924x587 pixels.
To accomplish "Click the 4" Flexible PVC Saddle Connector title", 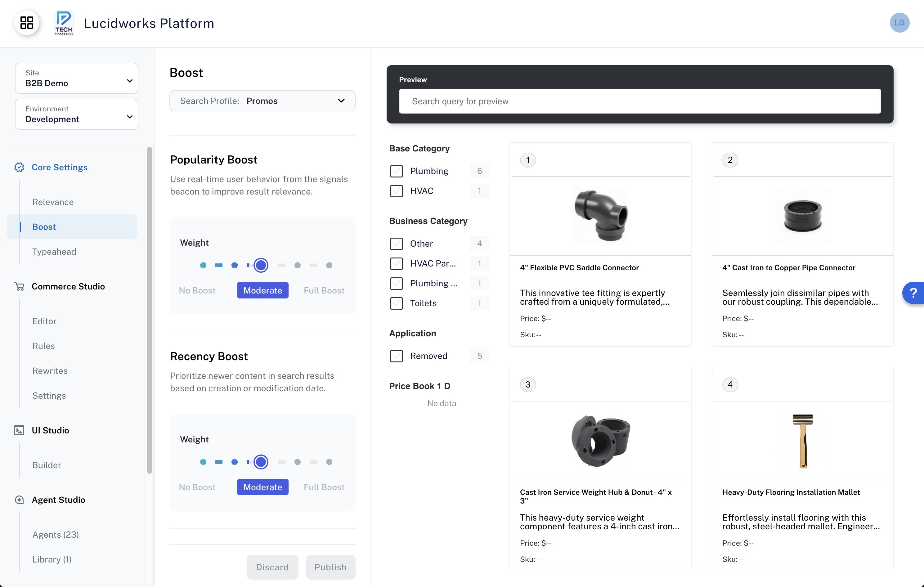I will (579, 267).
